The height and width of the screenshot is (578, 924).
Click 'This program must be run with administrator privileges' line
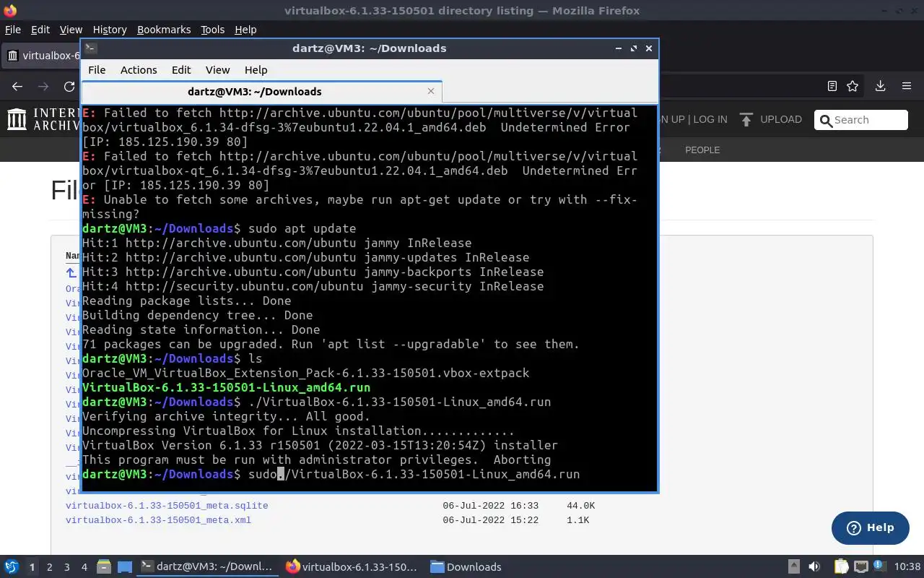[316, 460]
